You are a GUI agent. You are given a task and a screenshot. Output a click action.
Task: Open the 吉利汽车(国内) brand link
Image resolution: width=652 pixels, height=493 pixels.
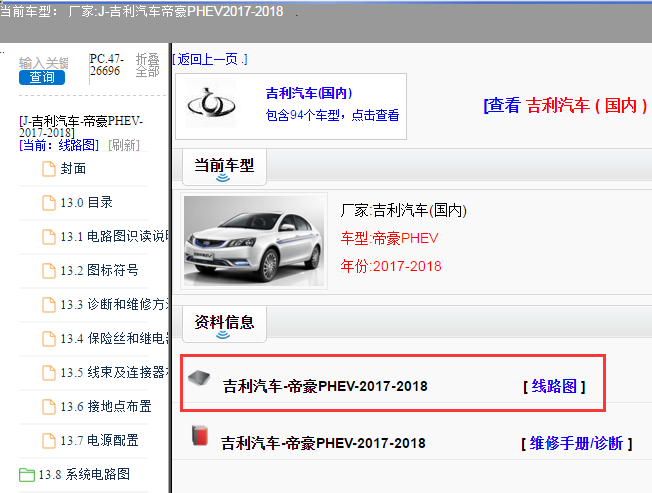pyautogui.click(x=309, y=93)
